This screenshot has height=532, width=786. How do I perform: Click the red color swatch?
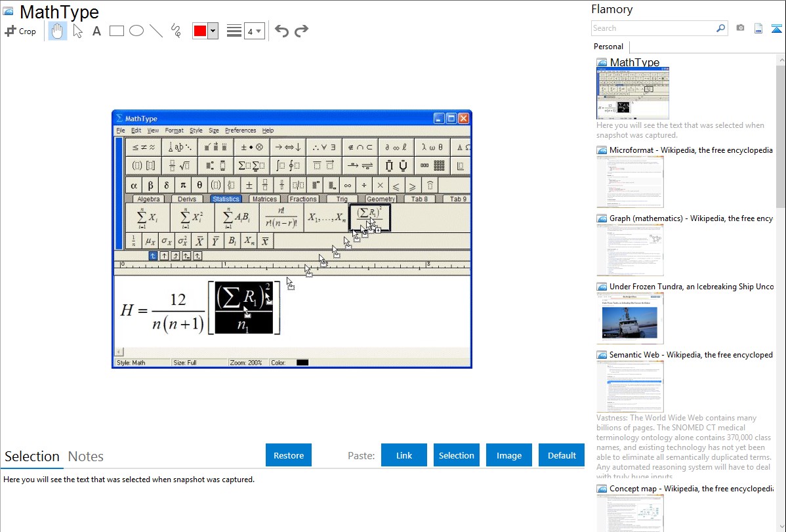pos(200,31)
